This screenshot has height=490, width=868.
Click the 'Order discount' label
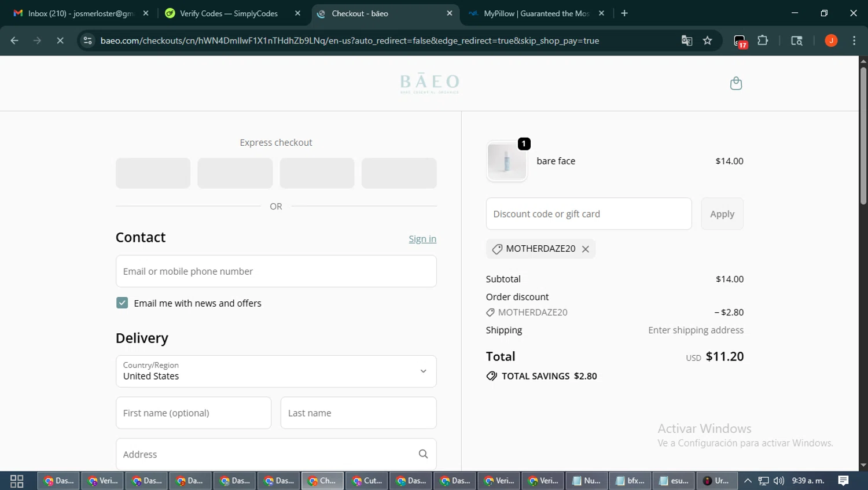[x=517, y=297]
